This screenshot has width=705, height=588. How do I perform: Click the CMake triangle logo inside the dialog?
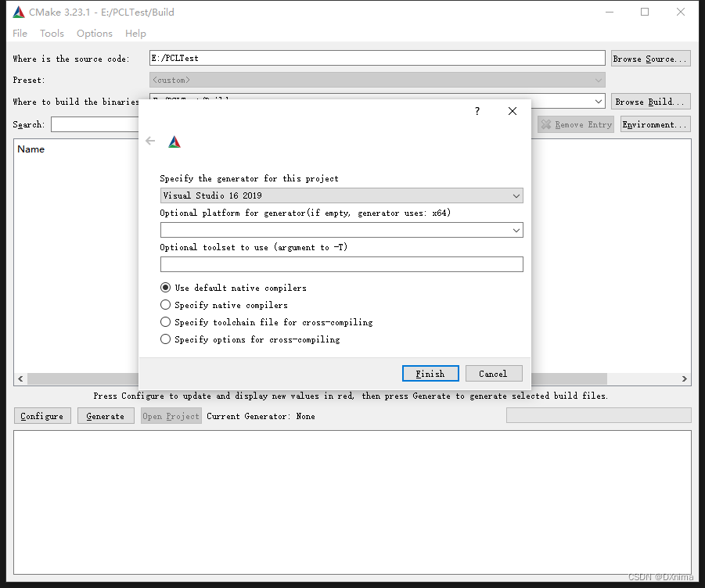(x=174, y=142)
